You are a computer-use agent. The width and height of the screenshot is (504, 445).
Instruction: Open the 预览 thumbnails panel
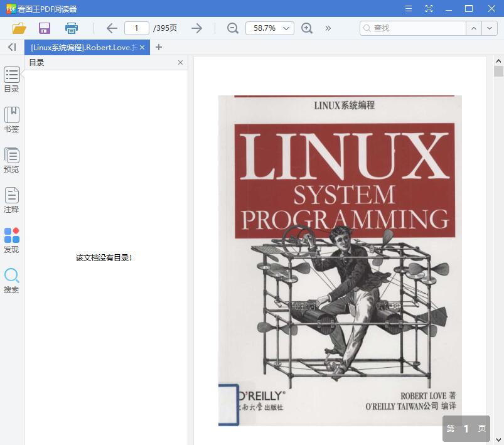(11, 160)
